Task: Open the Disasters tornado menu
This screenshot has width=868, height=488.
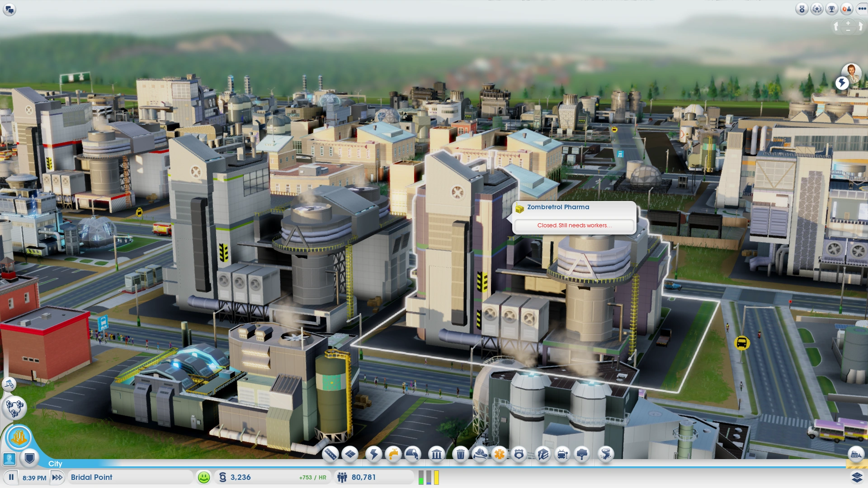Action: [x=606, y=454]
